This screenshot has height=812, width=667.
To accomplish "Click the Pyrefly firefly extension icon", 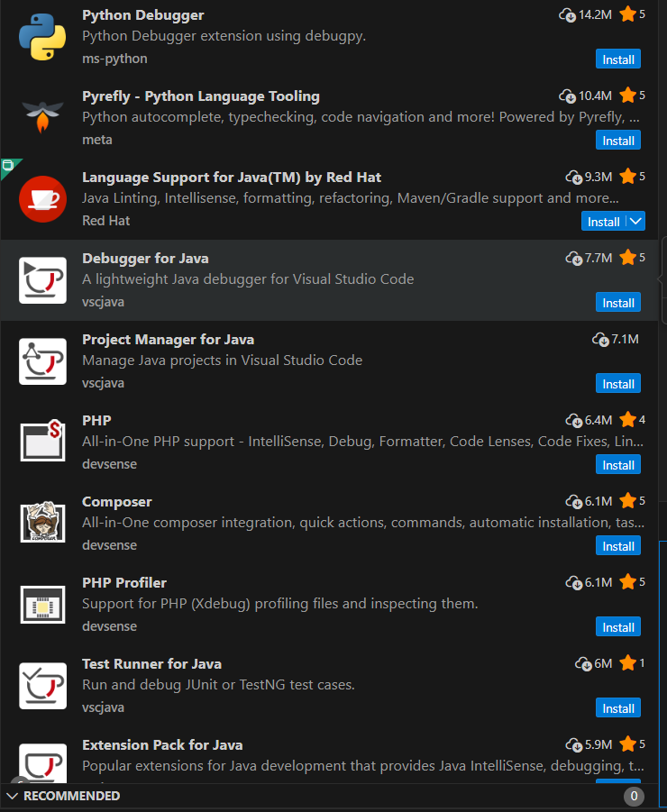I will tap(42, 116).
